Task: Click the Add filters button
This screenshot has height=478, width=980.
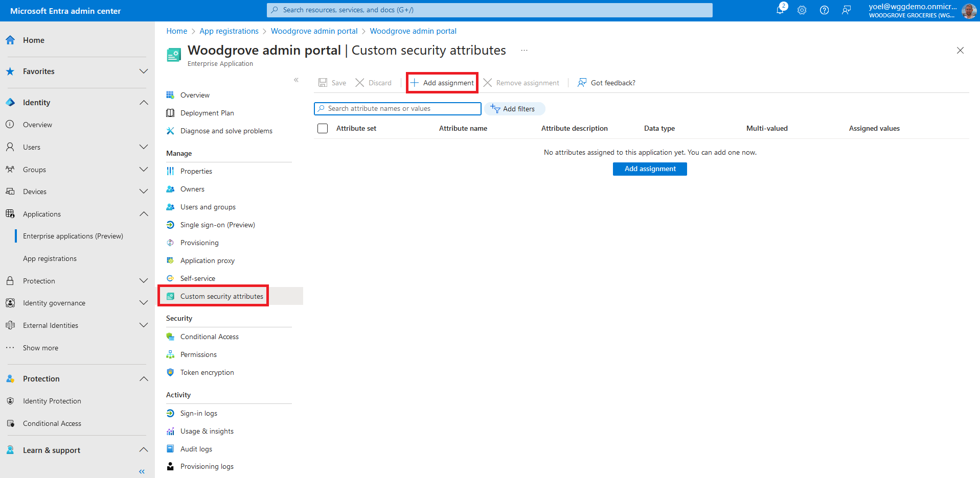Action: click(514, 109)
